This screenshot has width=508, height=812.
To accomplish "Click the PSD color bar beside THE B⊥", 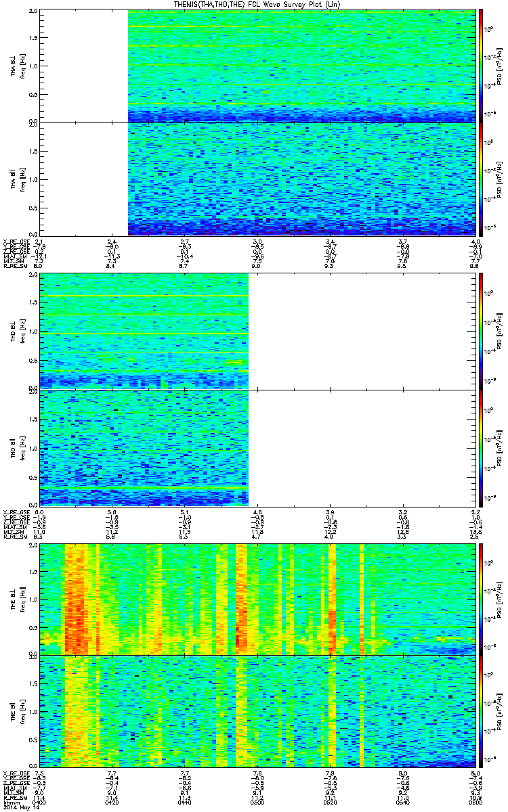I will click(x=482, y=599).
